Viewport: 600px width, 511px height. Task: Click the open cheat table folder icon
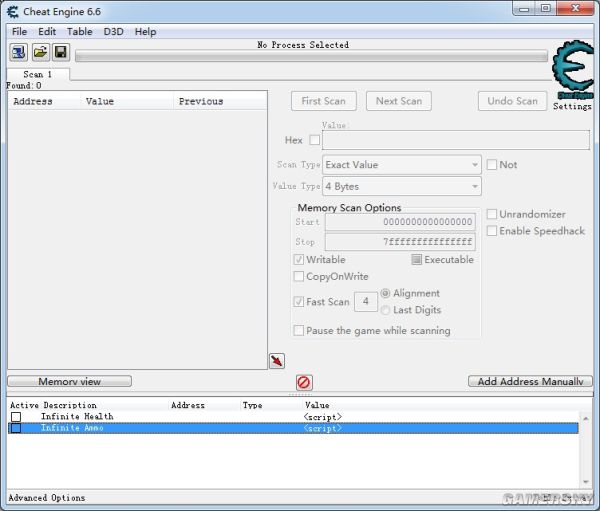tap(40, 52)
